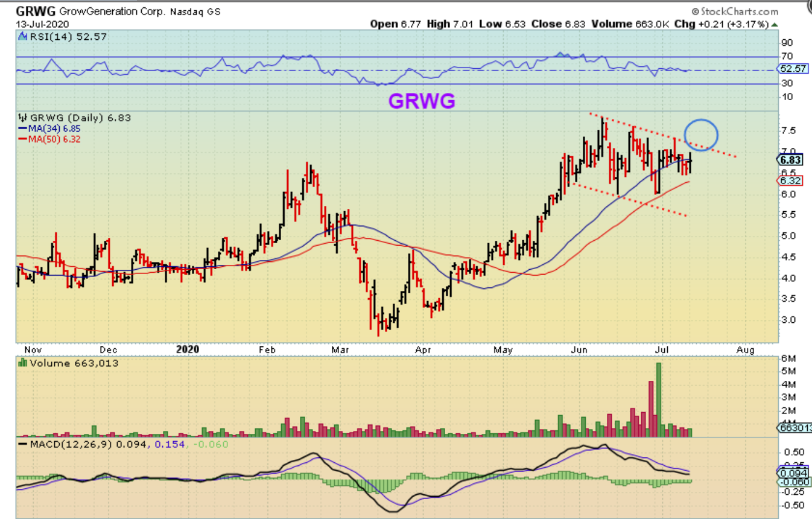Screen dimensions: 812x519
Task: Click the red 6.32 MA tag on price axis
Action: tap(789, 180)
